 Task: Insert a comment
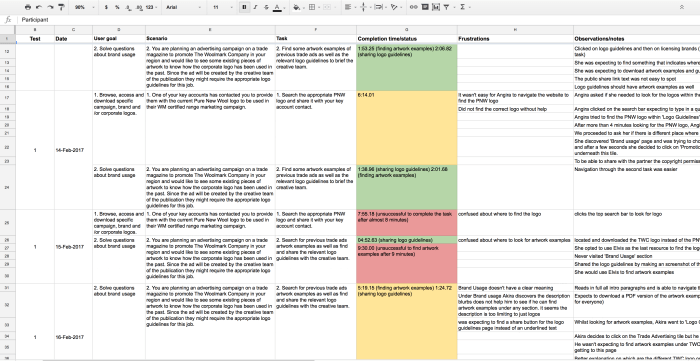[425, 7]
